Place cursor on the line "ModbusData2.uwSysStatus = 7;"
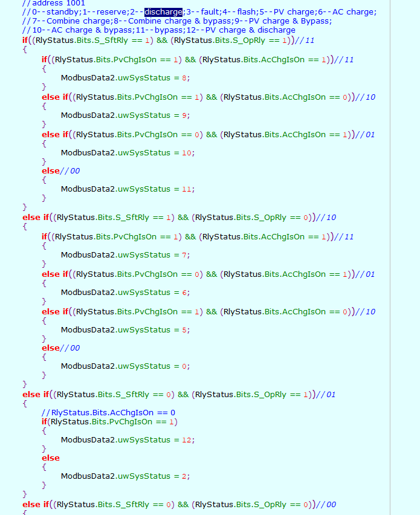Image resolution: width=420 pixels, height=515 pixels. click(126, 255)
